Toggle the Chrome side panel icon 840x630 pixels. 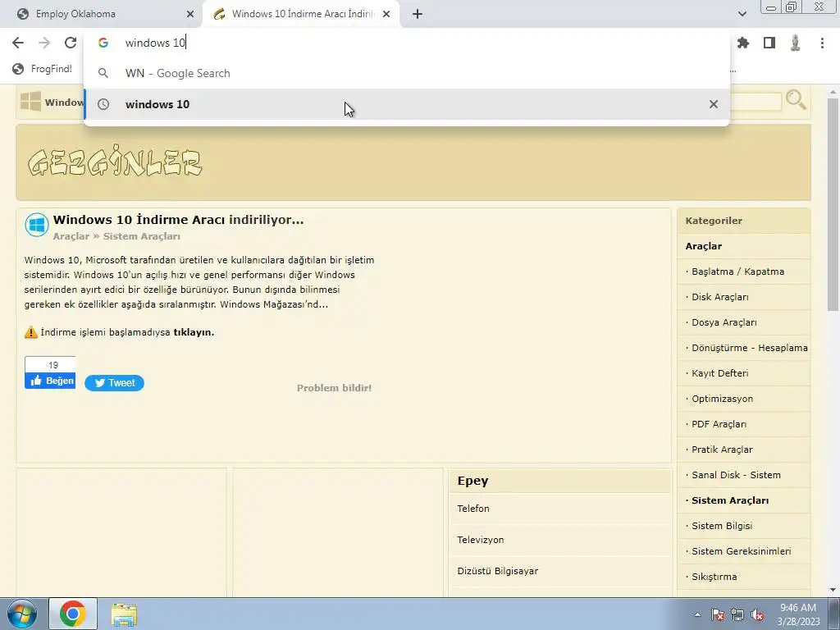(x=769, y=43)
